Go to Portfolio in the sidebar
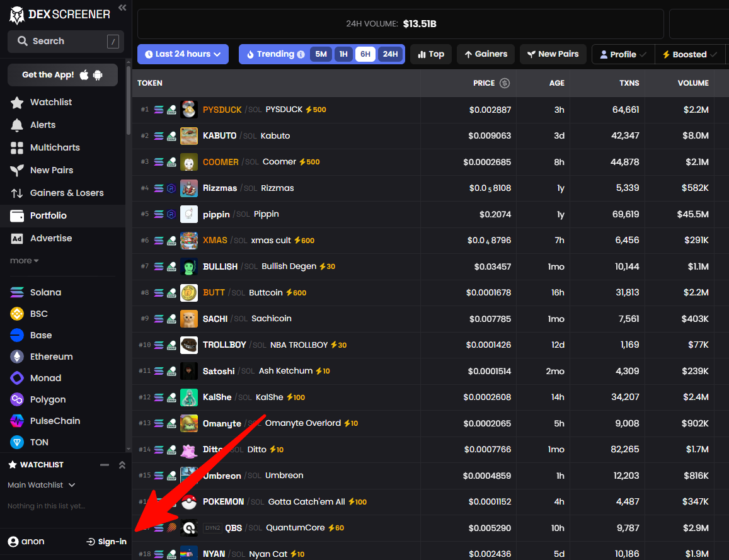 (x=48, y=215)
